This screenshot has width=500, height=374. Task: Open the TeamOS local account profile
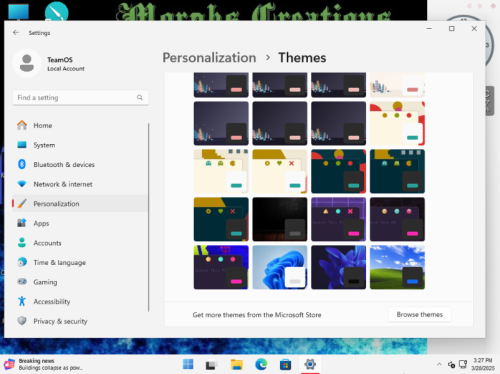49,63
